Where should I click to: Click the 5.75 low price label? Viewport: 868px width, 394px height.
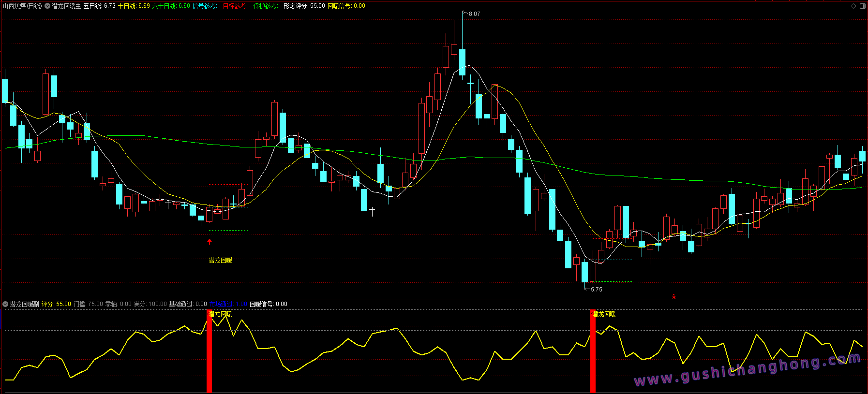pyautogui.click(x=597, y=290)
